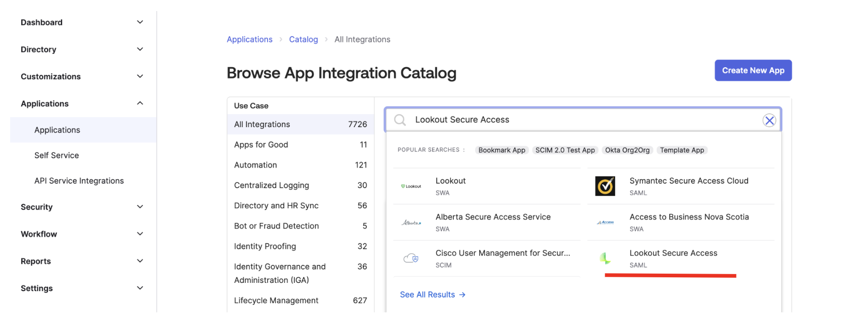Filter by Automation use case
This screenshot has height=328, width=868.
(300, 165)
